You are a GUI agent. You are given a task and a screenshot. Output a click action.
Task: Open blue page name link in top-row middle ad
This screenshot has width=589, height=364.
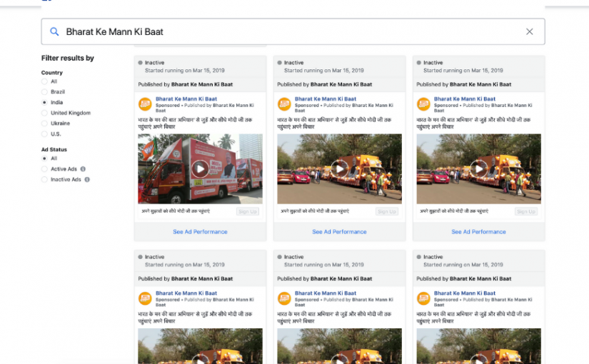[x=326, y=98]
